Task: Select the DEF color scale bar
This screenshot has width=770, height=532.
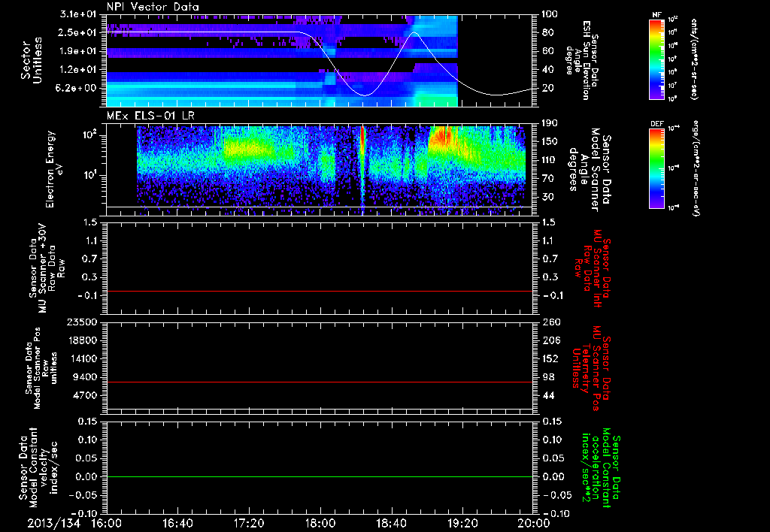Action: [x=656, y=168]
